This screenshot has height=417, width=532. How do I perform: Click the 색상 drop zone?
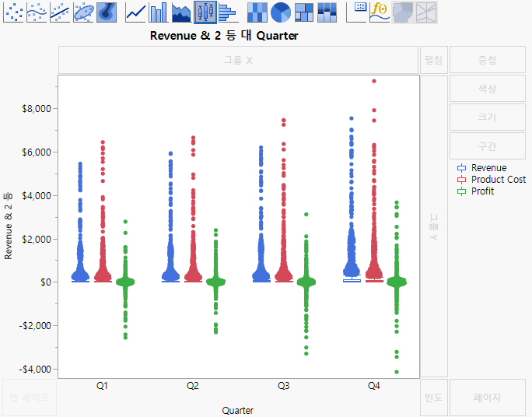click(x=487, y=89)
